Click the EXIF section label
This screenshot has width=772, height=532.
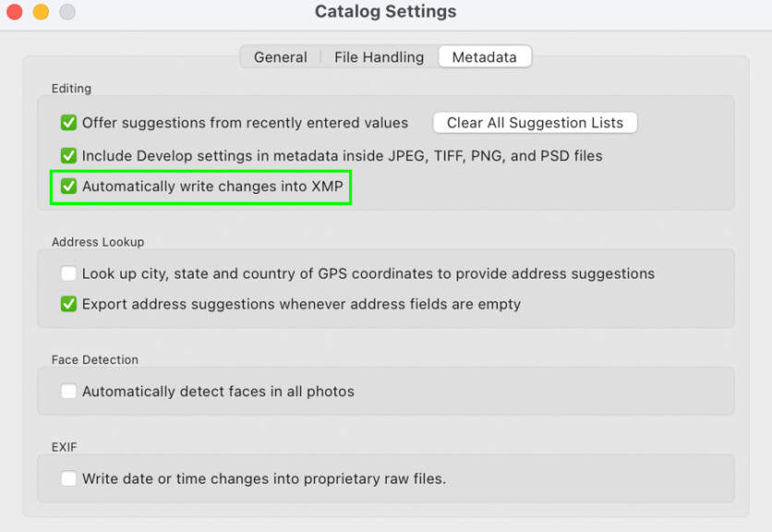64,446
